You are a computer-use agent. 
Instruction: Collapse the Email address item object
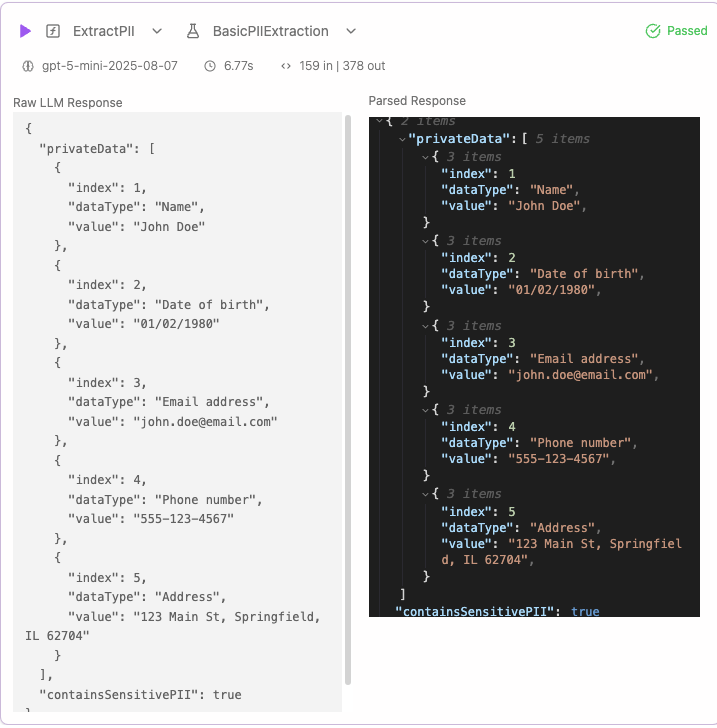[426, 326]
